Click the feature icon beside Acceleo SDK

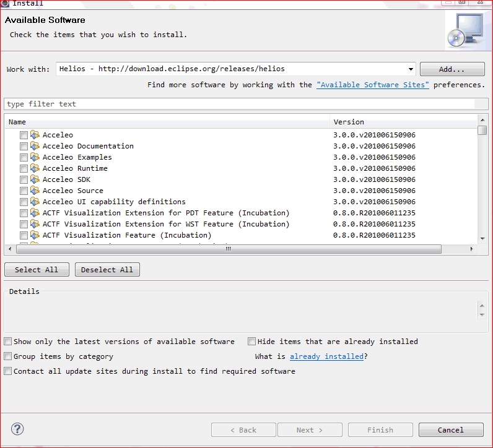click(x=35, y=179)
